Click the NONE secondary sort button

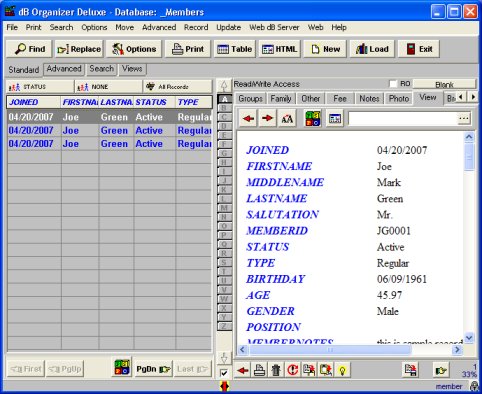click(108, 87)
